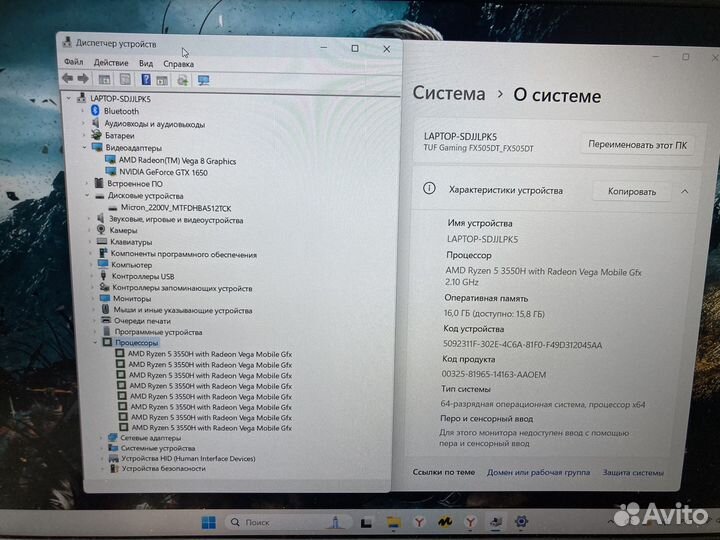Click the Копировать button
Image resolution: width=720 pixels, height=540 pixels.
pos(632,191)
